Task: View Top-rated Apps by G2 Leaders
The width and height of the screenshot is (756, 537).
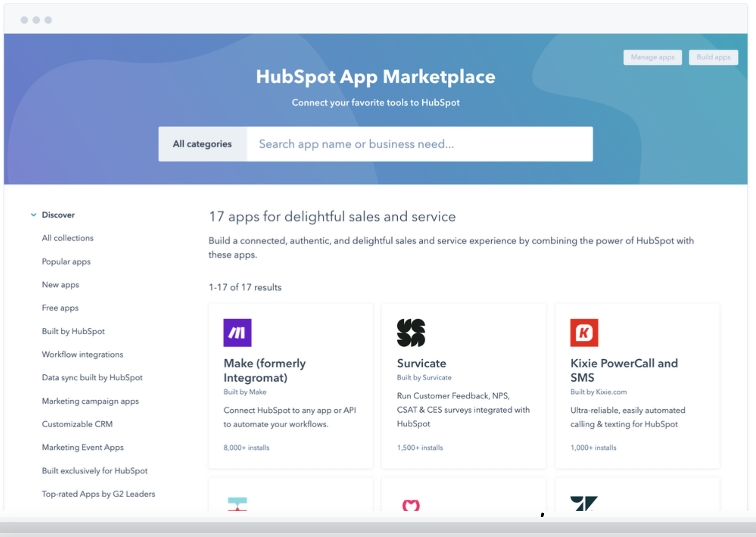Action: [x=98, y=494]
